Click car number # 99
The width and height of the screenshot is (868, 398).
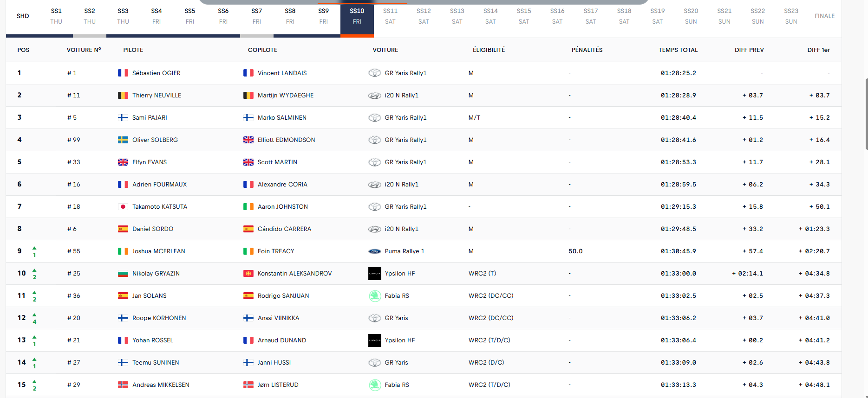click(x=74, y=140)
